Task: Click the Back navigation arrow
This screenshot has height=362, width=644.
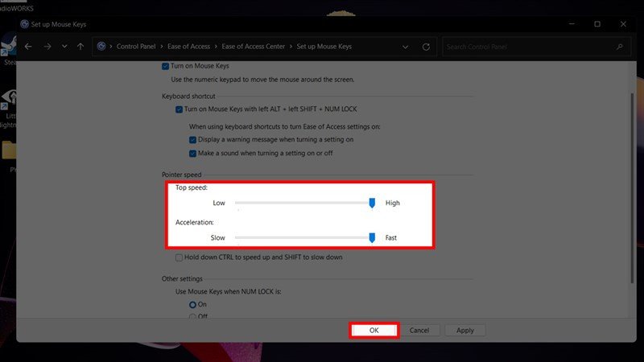Action: point(28,47)
